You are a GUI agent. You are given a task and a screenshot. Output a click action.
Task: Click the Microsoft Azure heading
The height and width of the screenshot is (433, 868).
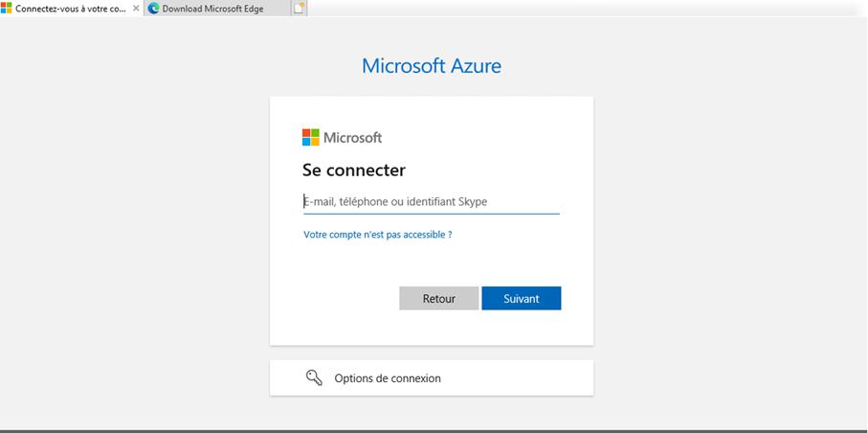432,66
